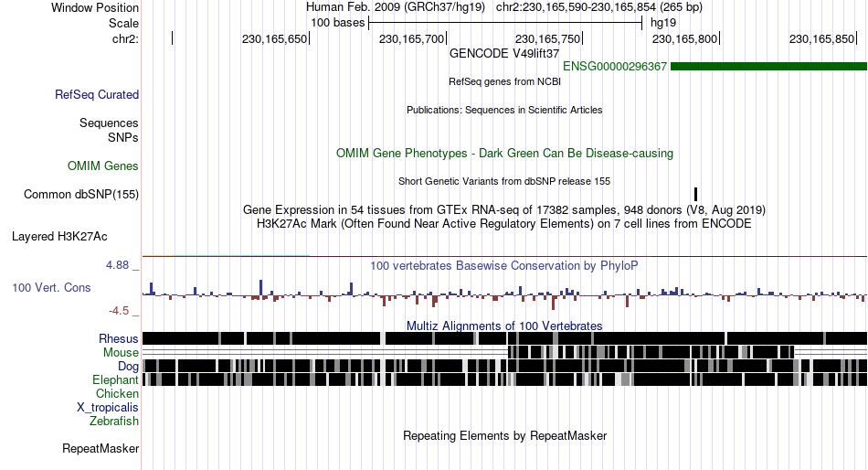Click the H3K27Ac Mark ENCODE title
The height and width of the screenshot is (470, 868).
coord(504,224)
